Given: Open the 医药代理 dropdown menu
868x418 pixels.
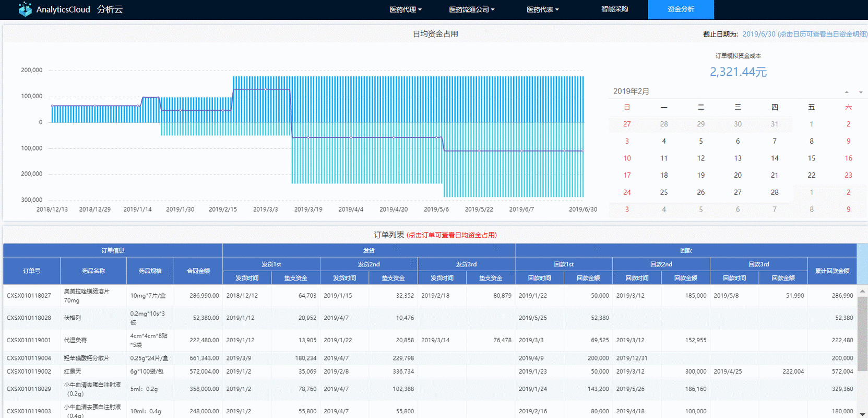Looking at the screenshot, I should 406,9.
